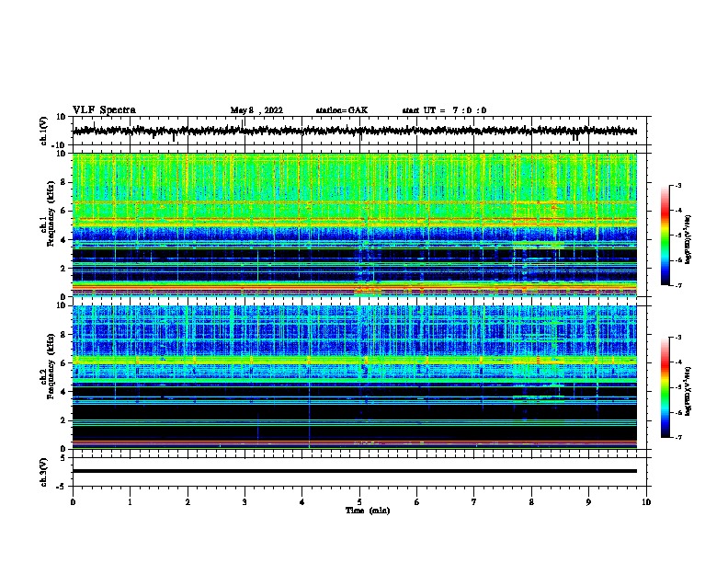Select the date text "May 8 , 2022"

[x=256, y=110]
